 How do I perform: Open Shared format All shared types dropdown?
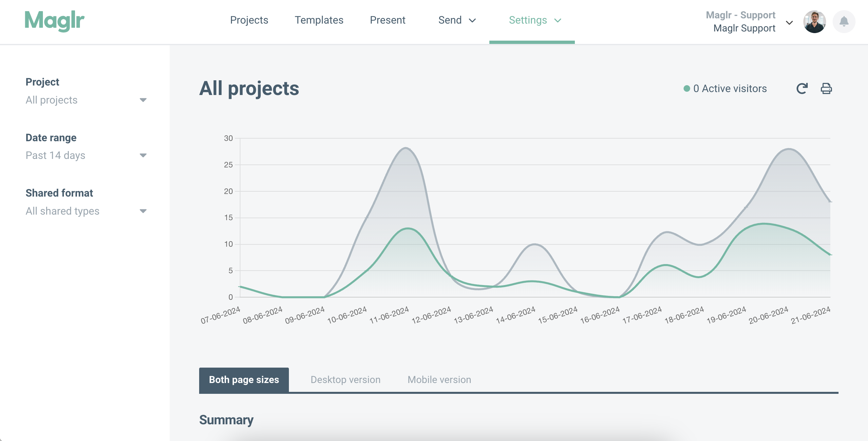(86, 211)
